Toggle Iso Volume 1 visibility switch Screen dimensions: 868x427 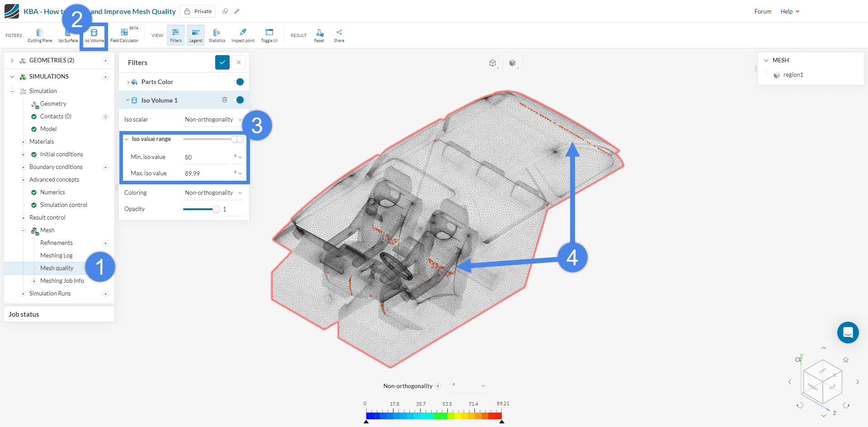coord(239,100)
